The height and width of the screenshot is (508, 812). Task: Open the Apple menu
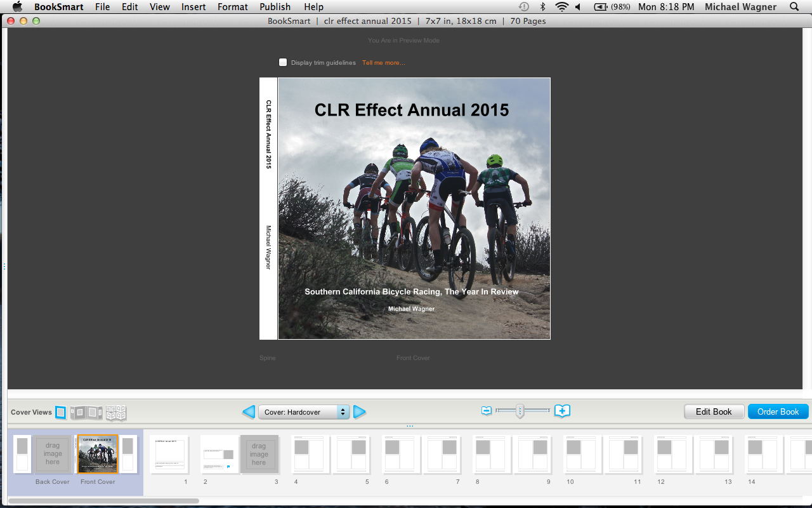(17, 7)
